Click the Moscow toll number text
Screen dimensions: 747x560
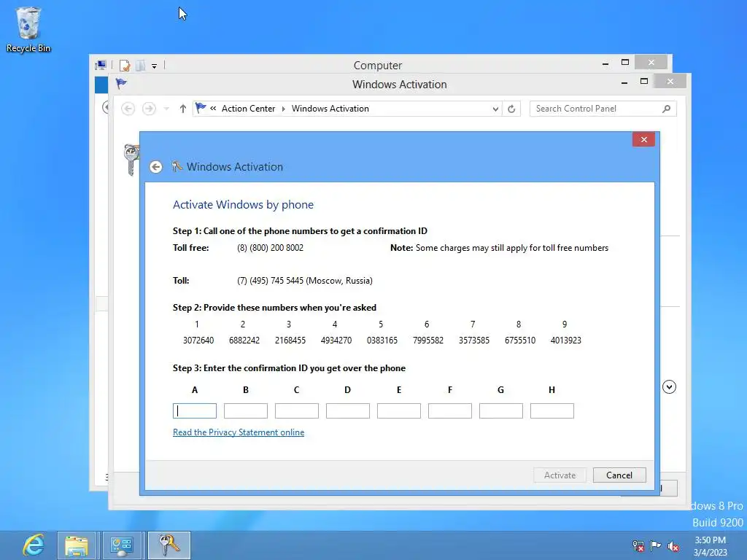pos(305,281)
